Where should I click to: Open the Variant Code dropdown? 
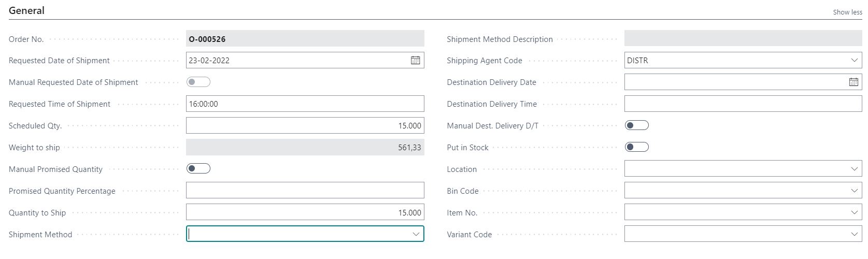coord(854,234)
